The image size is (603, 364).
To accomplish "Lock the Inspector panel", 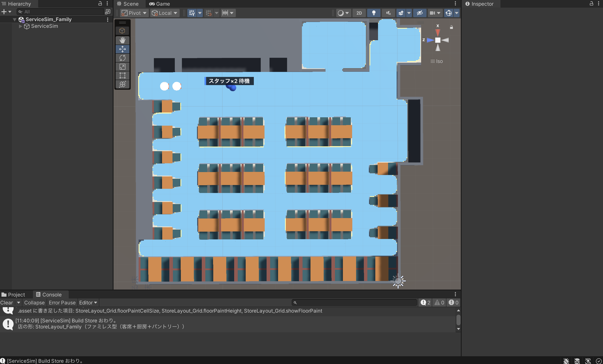I will (591, 3).
